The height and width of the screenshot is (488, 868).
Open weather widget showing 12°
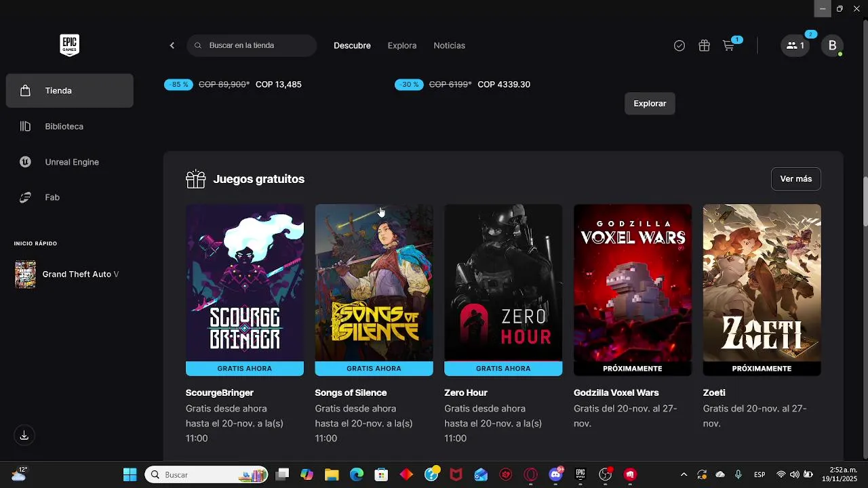pyautogui.click(x=19, y=474)
